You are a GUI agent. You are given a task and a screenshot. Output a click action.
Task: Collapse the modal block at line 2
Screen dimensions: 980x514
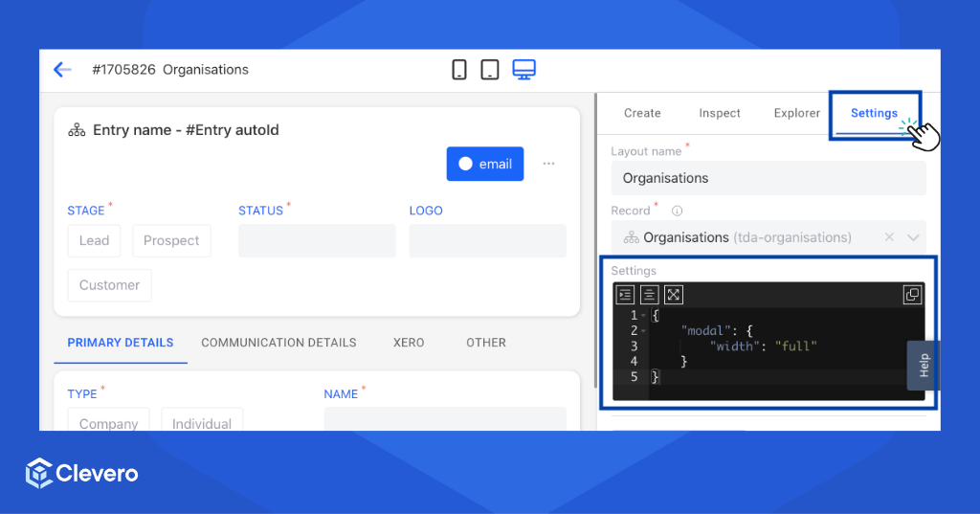643,331
